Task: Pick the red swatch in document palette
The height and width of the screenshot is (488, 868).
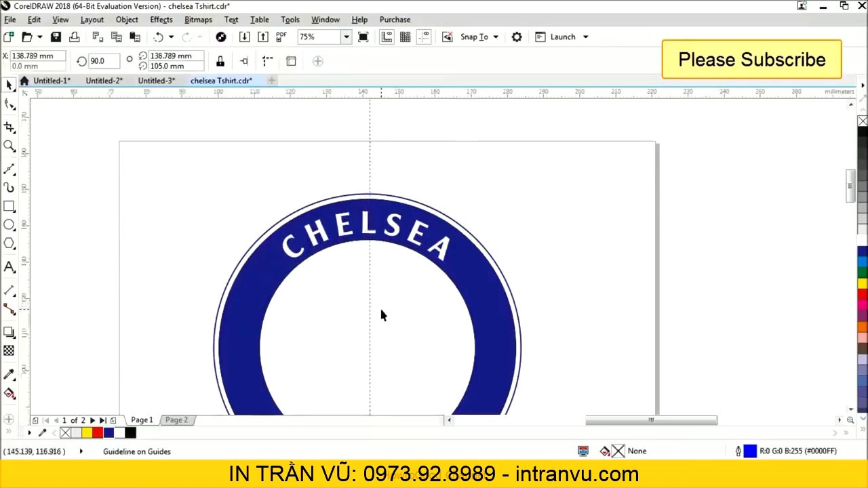Action: pyautogui.click(x=98, y=432)
